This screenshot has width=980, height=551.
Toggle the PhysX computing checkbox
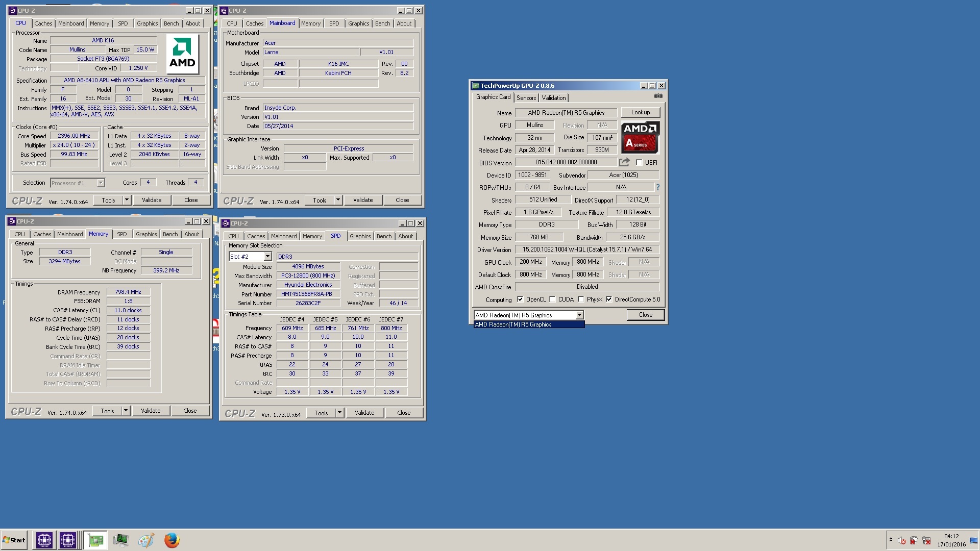pyautogui.click(x=581, y=299)
